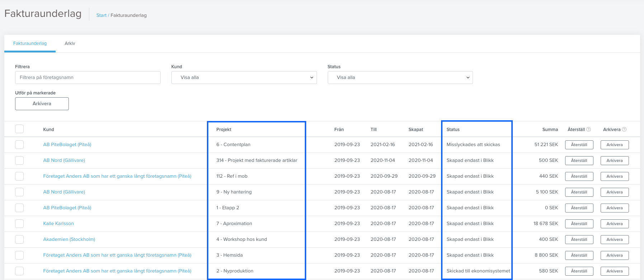Open the Kalle Karlsson customer link

pos(58,223)
